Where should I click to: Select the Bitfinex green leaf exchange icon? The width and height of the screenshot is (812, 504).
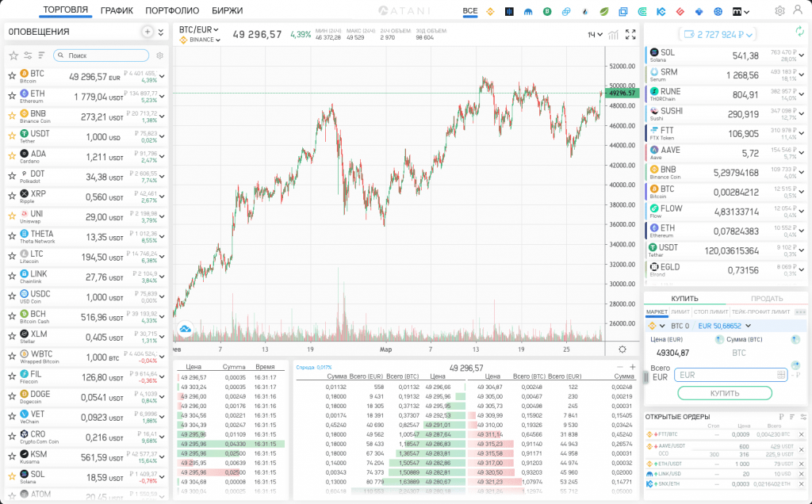coord(603,11)
